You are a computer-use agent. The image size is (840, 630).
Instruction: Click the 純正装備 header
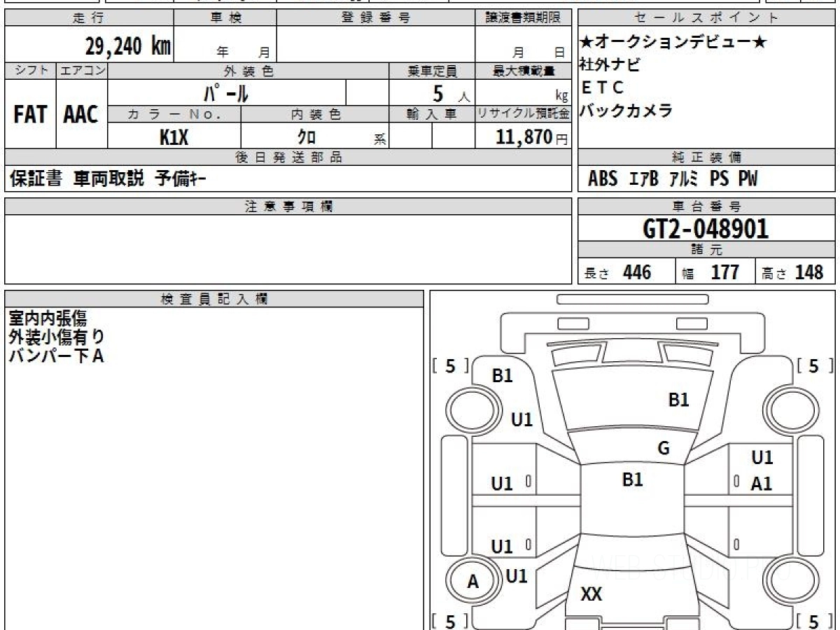click(x=707, y=157)
